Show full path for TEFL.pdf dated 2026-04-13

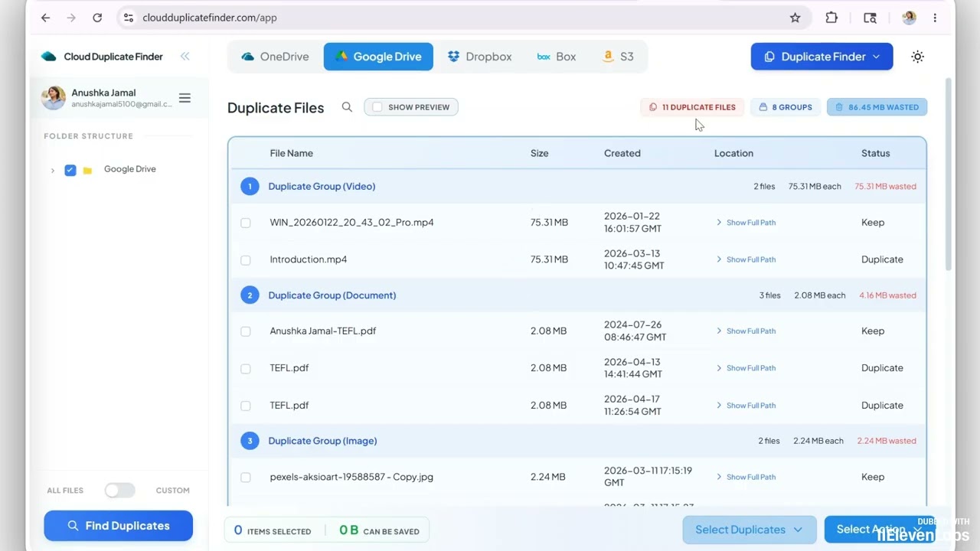click(x=746, y=368)
